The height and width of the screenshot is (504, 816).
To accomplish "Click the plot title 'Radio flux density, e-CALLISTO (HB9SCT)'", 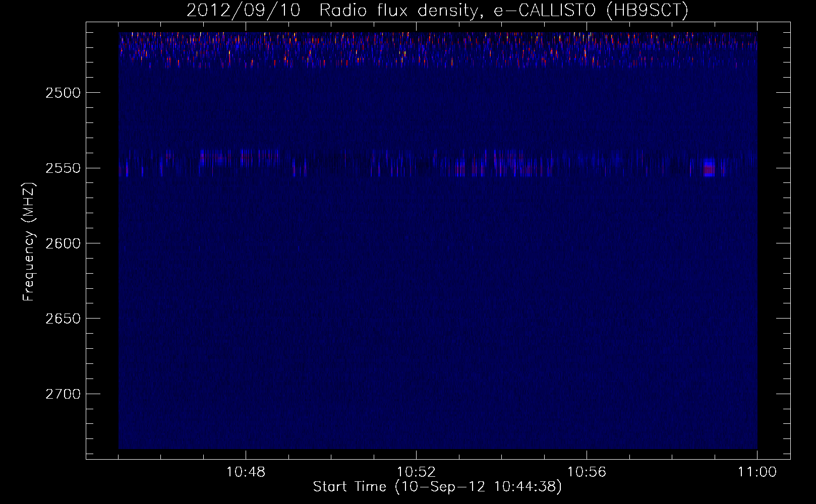I will pyautogui.click(x=504, y=10).
